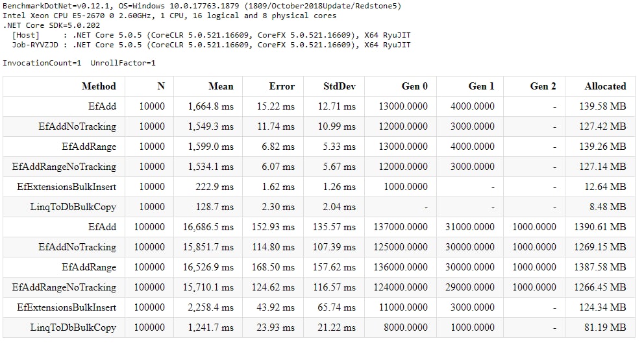The width and height of the screenshot is (644, 345).
Task: Click allocated value 1387.58 MB
Action: (600, 267)
